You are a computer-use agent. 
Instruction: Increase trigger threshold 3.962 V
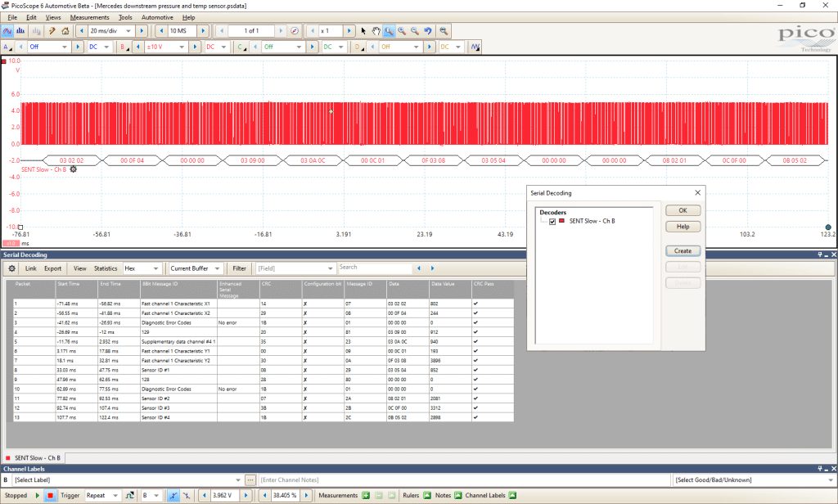click(x=246, y=496)
